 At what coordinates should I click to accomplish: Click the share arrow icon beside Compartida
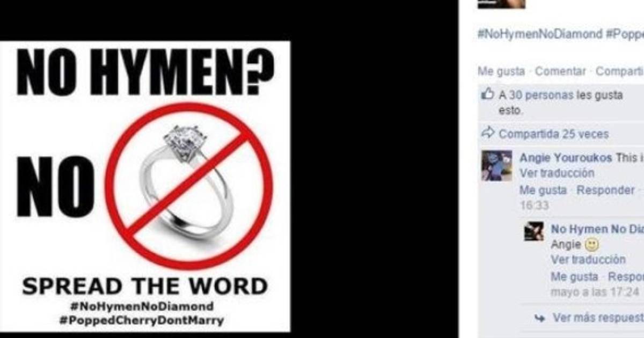488,133
